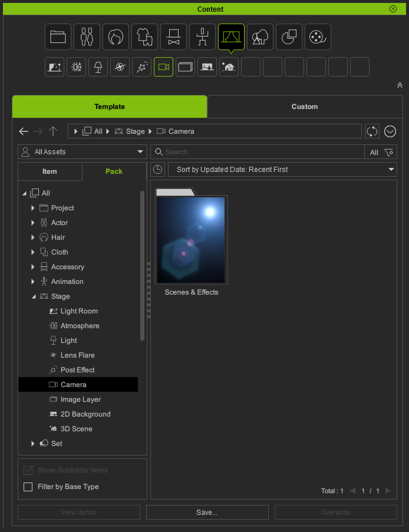The image size is (409, 532).
Task: Choose the Atmosphere subcategory toolbar icon
Action: (x=77, y=67)
